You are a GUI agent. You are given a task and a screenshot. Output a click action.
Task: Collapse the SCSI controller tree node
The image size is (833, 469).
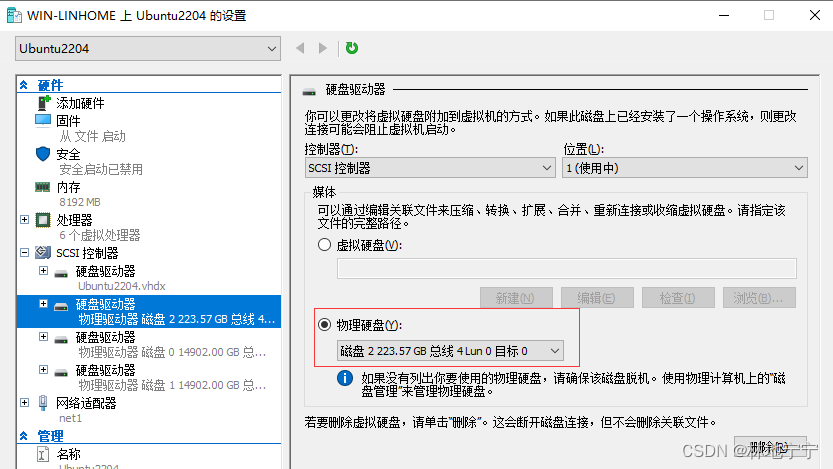24,252
